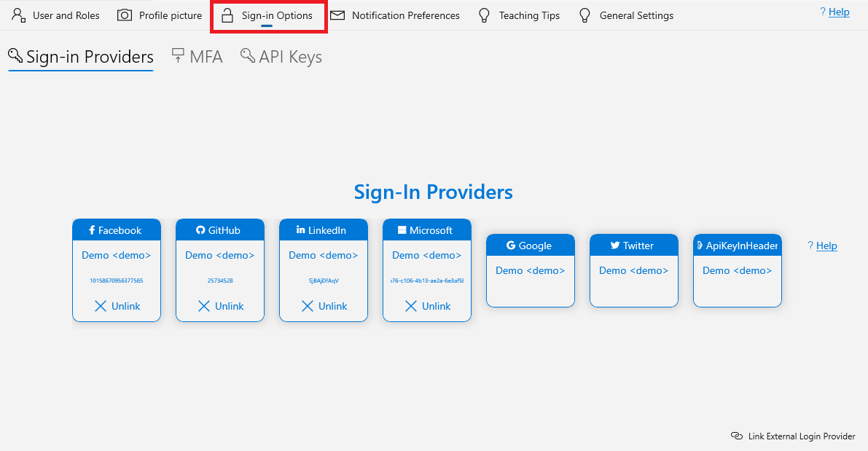This screenshot has width=868, height=451.
Task: Unlink the Facebook provider
Action: (x=117, y=306)
